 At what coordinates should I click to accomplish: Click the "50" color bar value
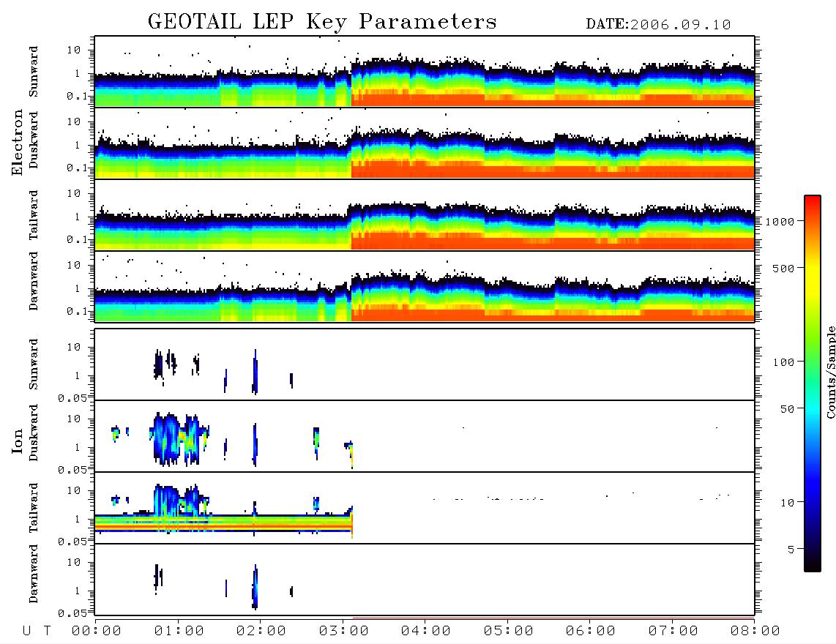click(787, 409)
